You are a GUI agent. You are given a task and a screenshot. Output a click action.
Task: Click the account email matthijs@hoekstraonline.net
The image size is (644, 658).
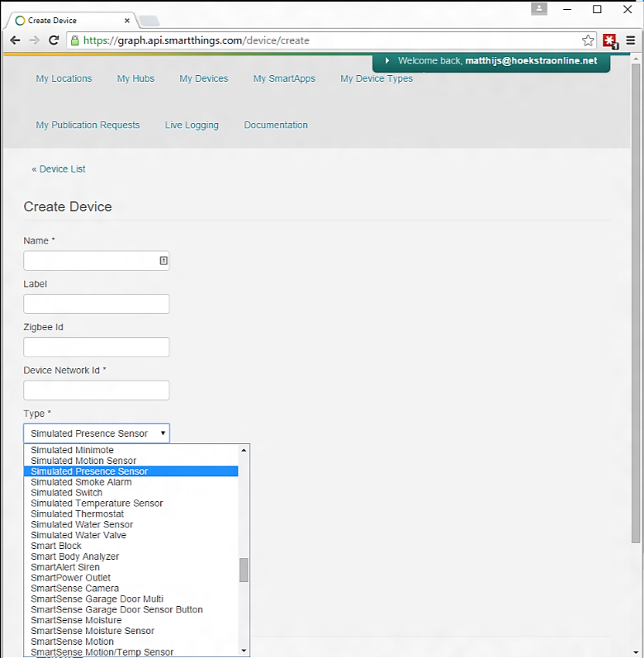[x=531, y=61]
